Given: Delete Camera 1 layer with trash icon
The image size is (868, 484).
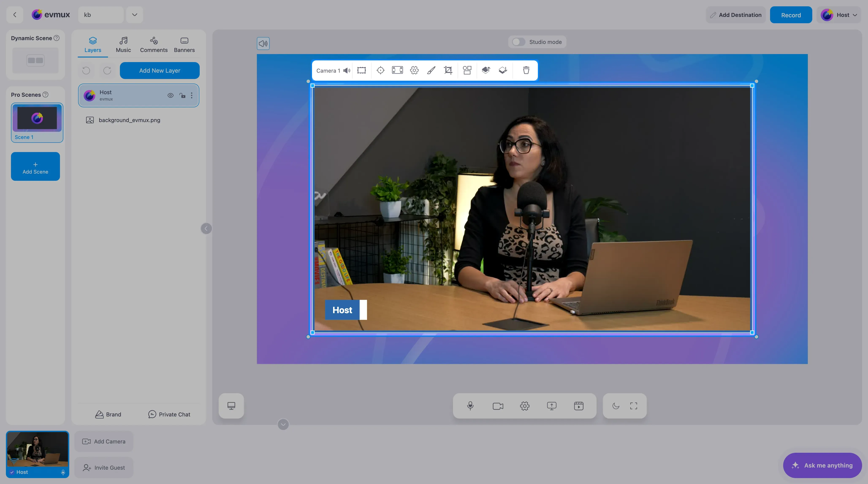Looking at the screenshot, I should (526, 70).
